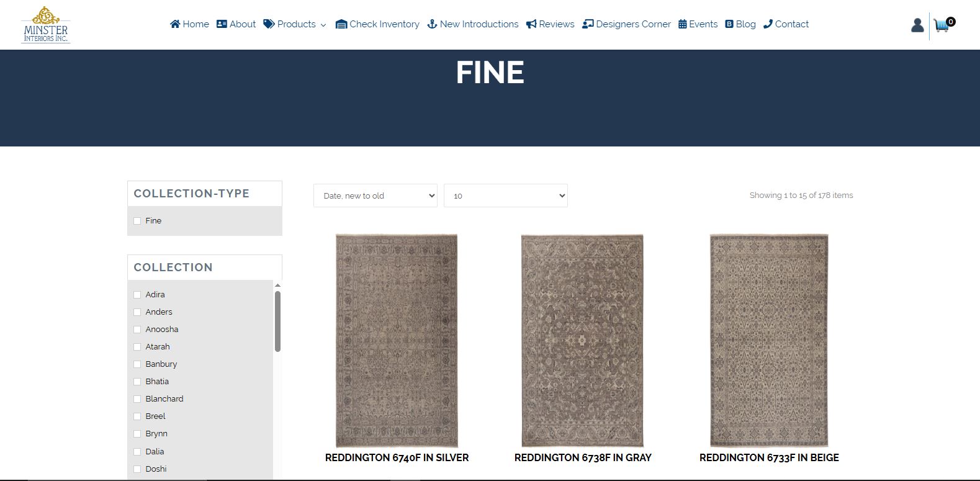The width and height of the screenshot is (980, 481).
Task: Check the Adira collection checkbox
Action: 137,295
